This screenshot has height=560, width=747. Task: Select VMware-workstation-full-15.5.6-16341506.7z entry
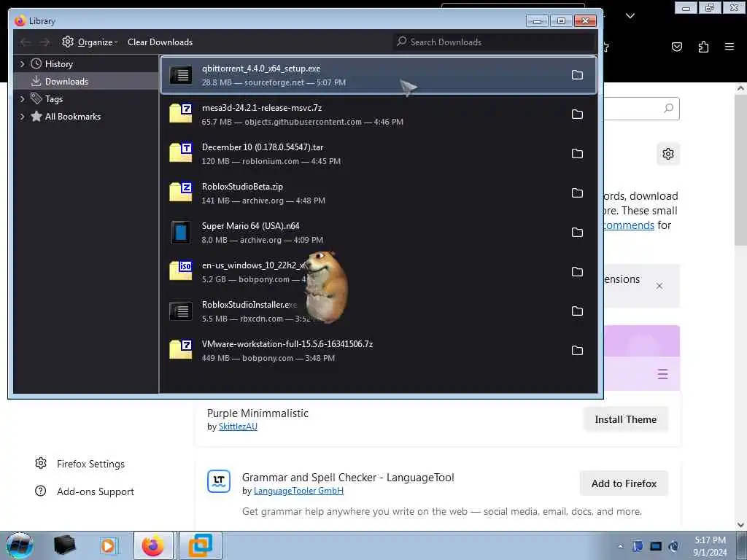click(x=379, y=351)
